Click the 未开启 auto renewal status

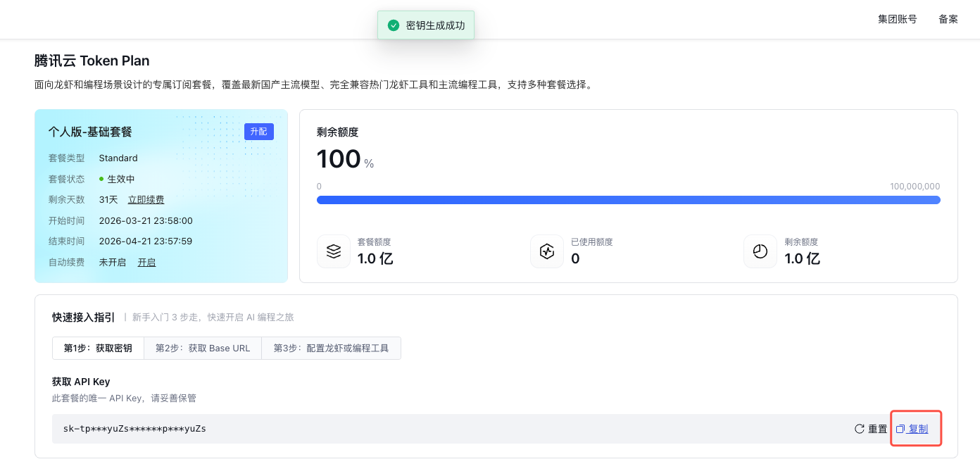pos(113,262)
